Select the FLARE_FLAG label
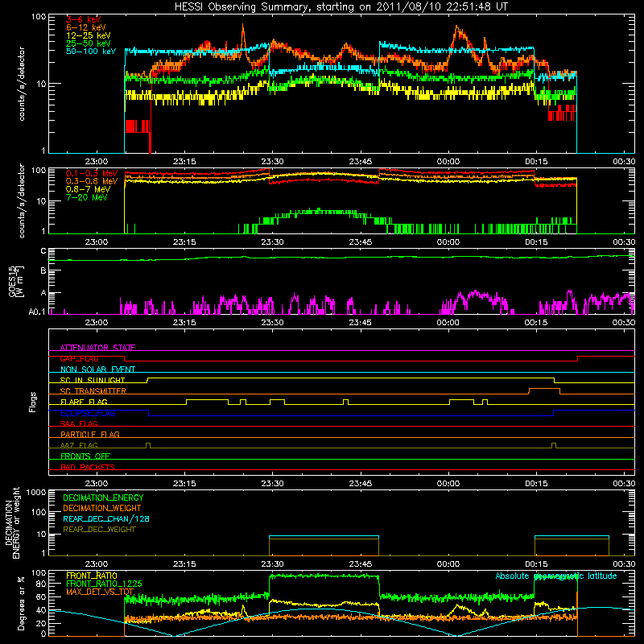 [x=84, y=402]
